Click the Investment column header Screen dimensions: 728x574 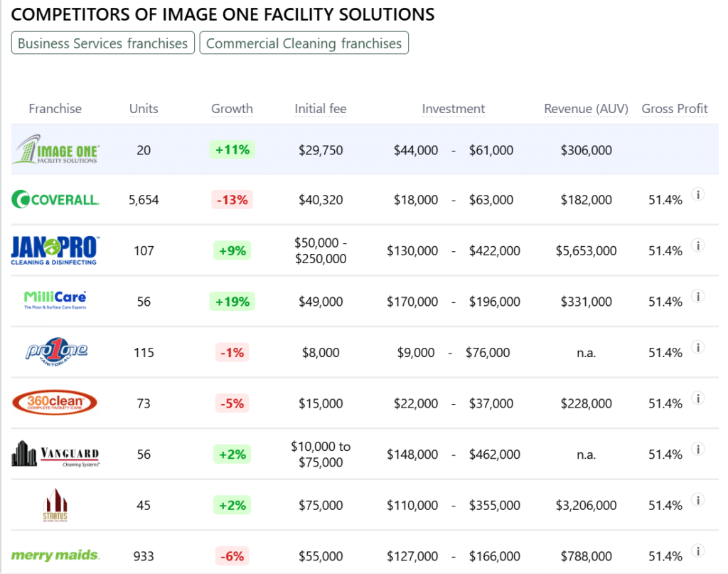(x=453, y=109)
